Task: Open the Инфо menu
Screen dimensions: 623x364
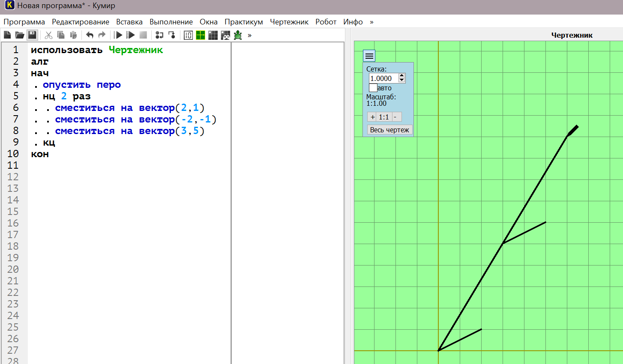Action: coord(353,22)
